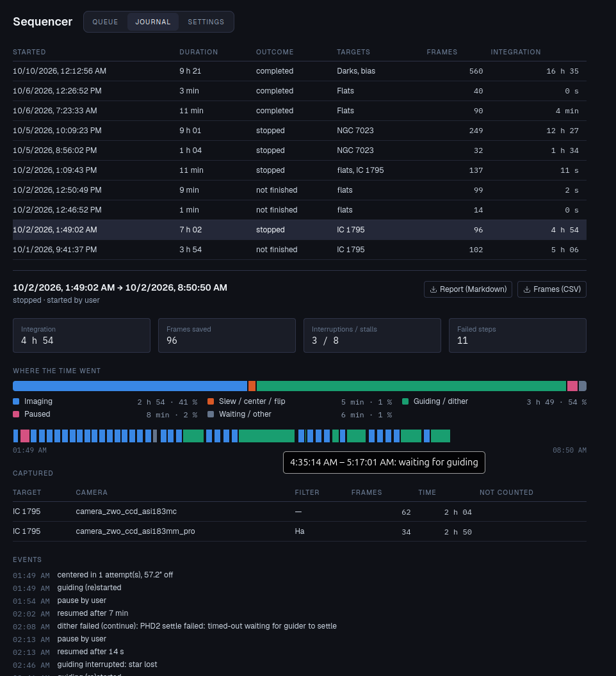Click the pink Paused segment of time bar
Viewport: 616px width, 676px height.
coord(572,386)
